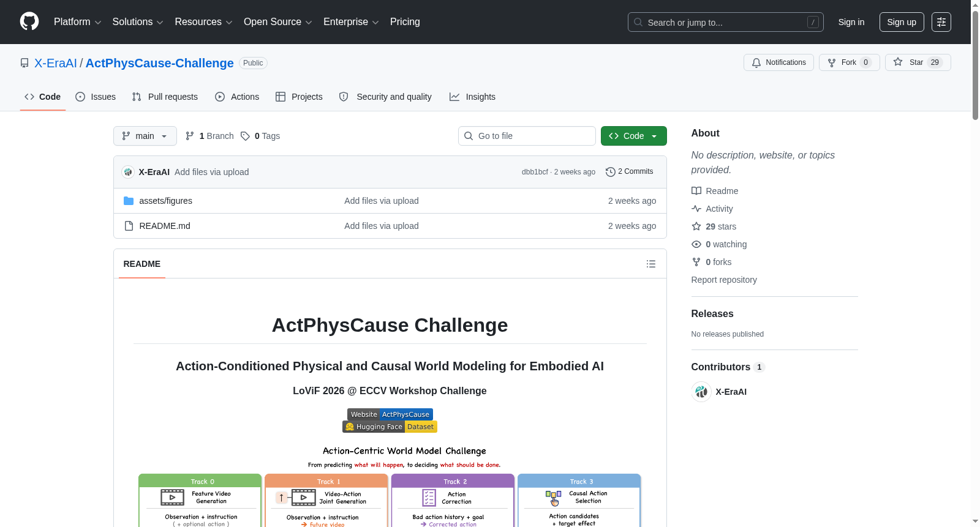Click the assets/figures folder icon
980x527 pixels.
[129, 201]
